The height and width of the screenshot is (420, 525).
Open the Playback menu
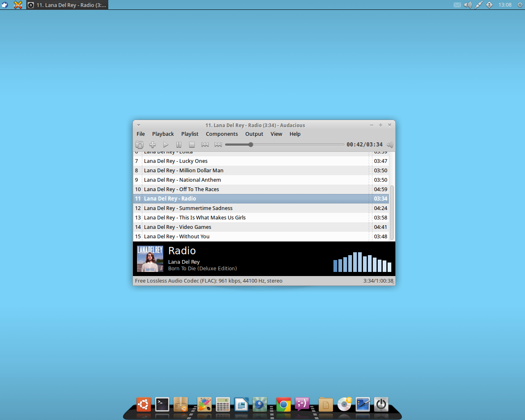[x=163, y=134]
